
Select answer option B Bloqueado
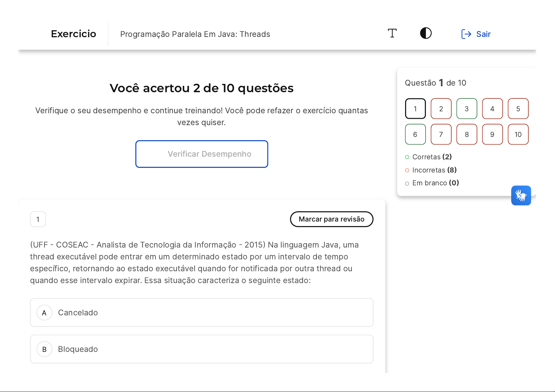[202, 349]
